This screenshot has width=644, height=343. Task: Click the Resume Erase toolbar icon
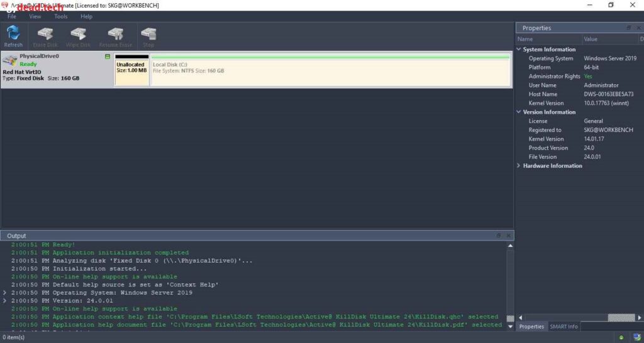(116, 36)
